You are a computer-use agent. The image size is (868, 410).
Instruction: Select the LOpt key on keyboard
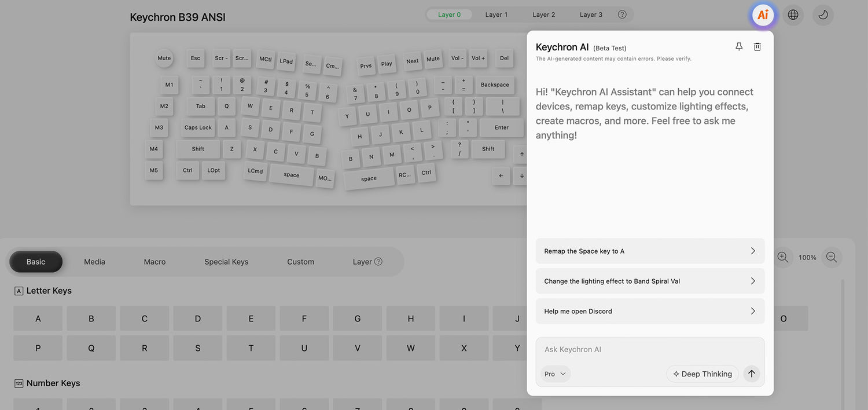tap(214, 170)
